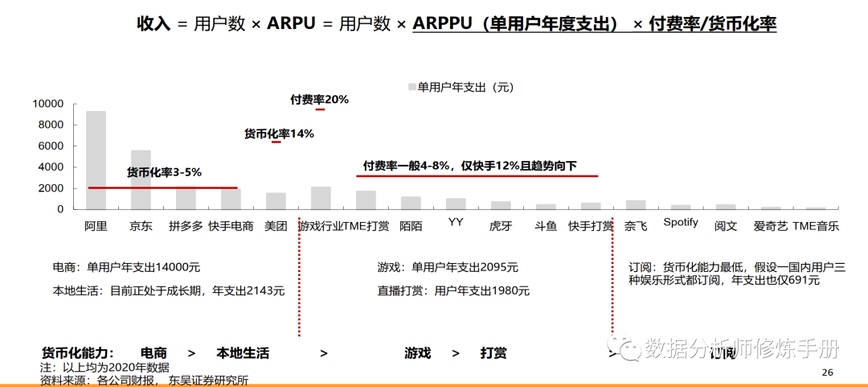Select the x-axis label TME打赏
Viewport: 868px width, 387px height.
pos(366,226)
